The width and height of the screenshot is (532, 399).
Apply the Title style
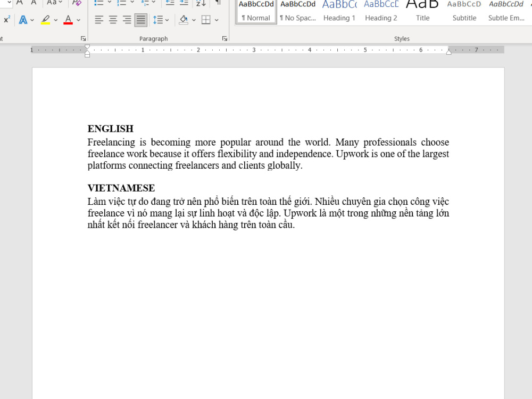423,11
